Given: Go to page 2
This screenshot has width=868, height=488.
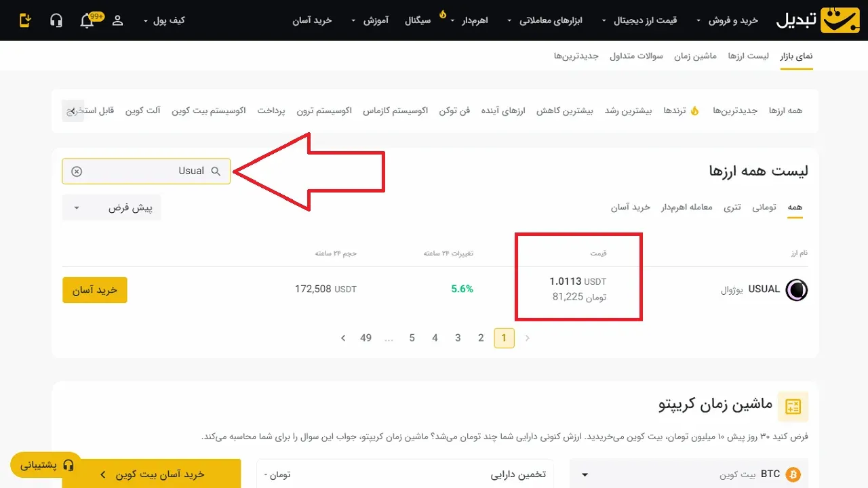Looking at the screenshot, I should (481, 338).
